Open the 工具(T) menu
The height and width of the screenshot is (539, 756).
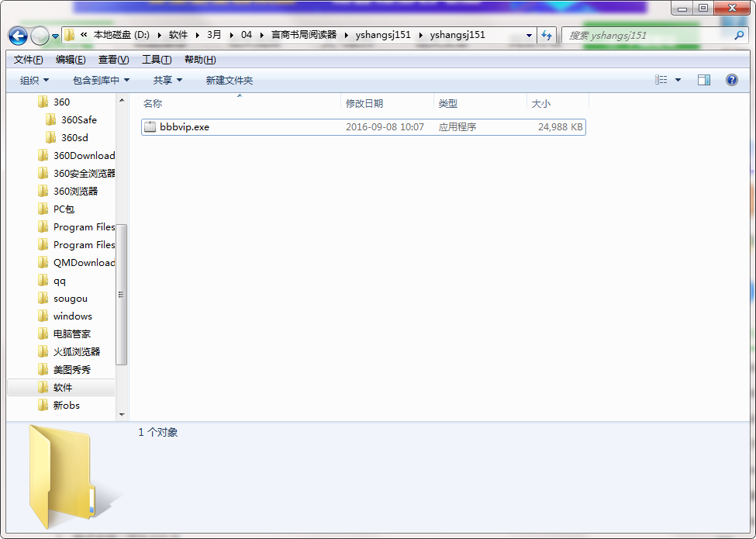[157, 60]
